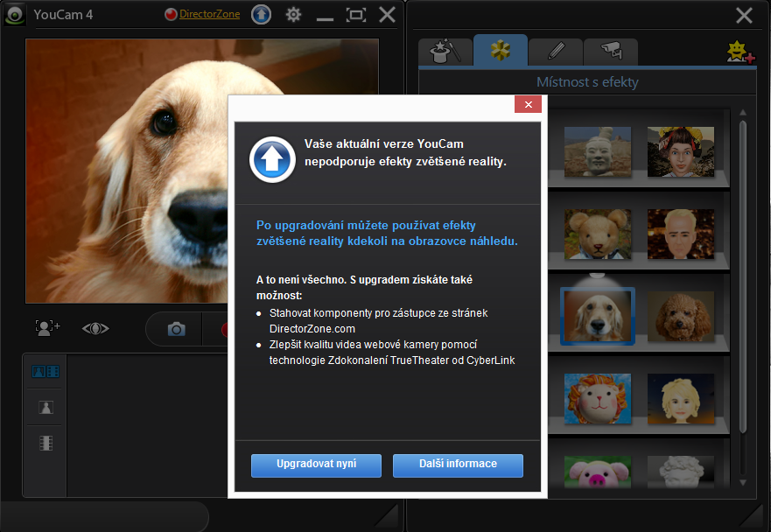Open settings with the gear icon
Image resolution: width=771 pixels, height=532 pixels.
tap(293, 15)
